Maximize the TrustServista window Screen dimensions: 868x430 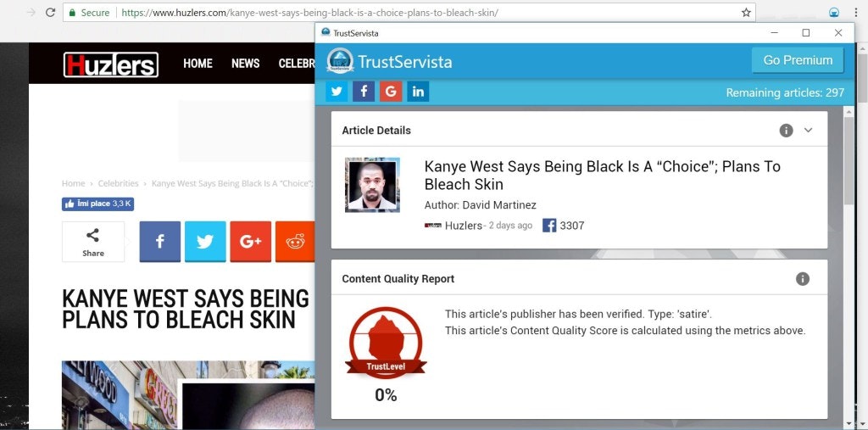point(806,33)
